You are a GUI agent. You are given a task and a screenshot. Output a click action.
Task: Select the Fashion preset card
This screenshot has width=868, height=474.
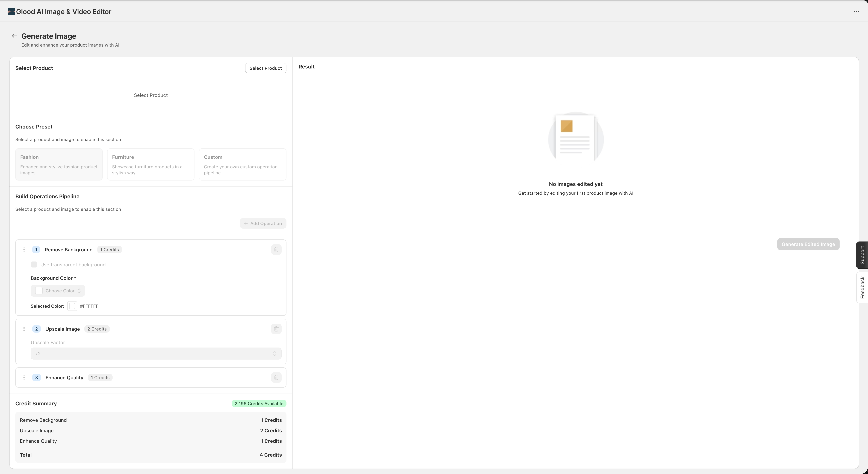(x=59, y=164)
